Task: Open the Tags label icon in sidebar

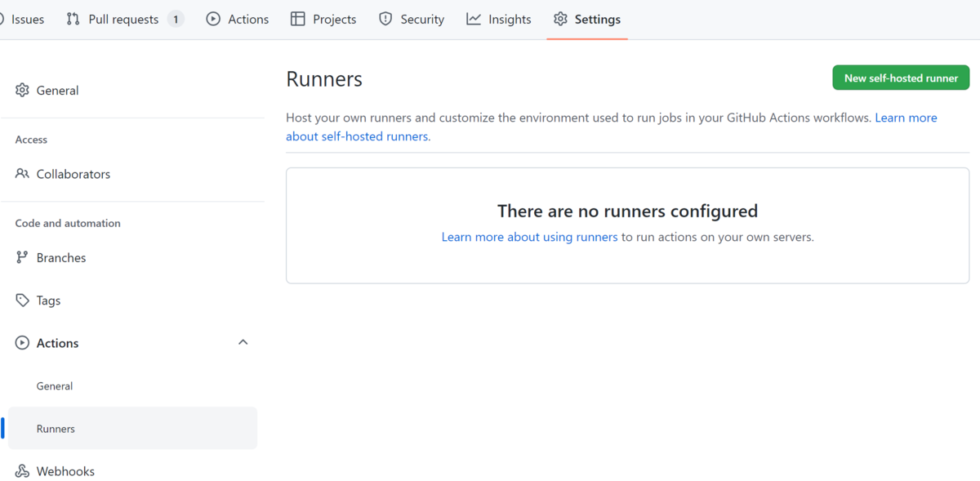Action: (x=22, y=300)
